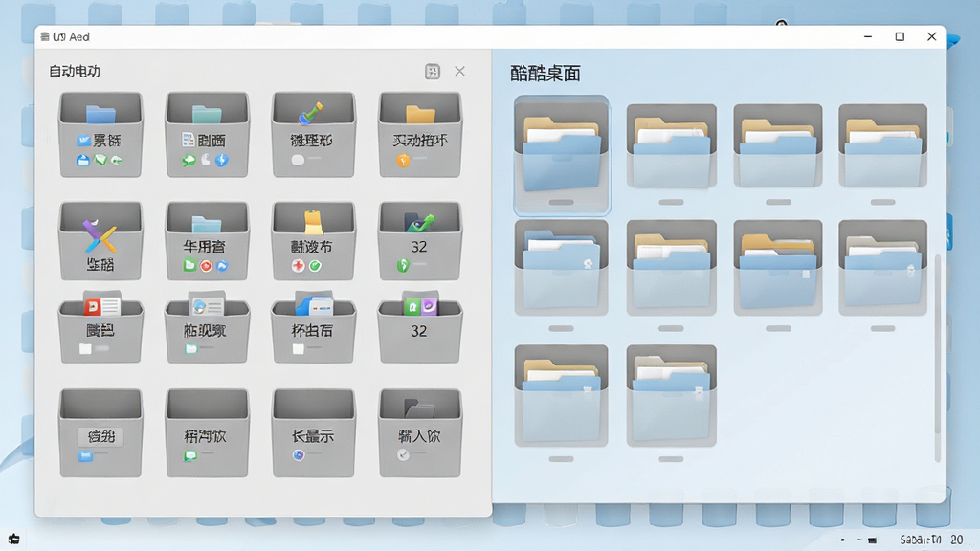980x551 pixels.
Task: Click the "酷酷桌面" heading
Action: (x=546, y=74)
